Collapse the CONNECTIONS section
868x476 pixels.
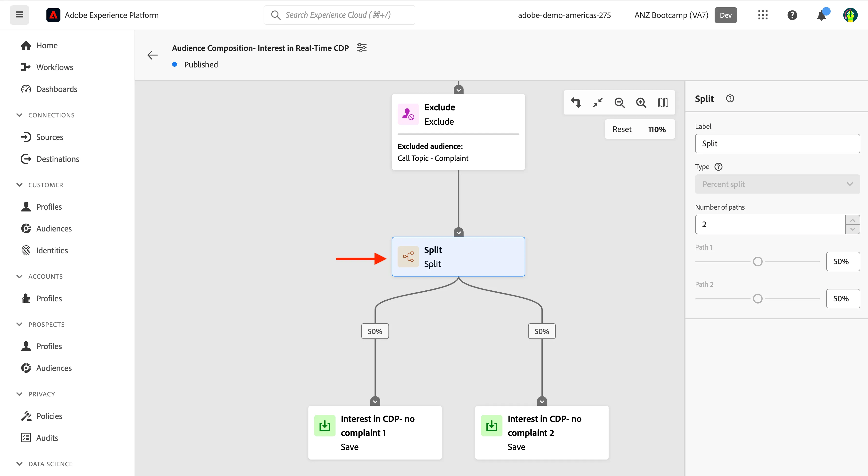point(20,115)
